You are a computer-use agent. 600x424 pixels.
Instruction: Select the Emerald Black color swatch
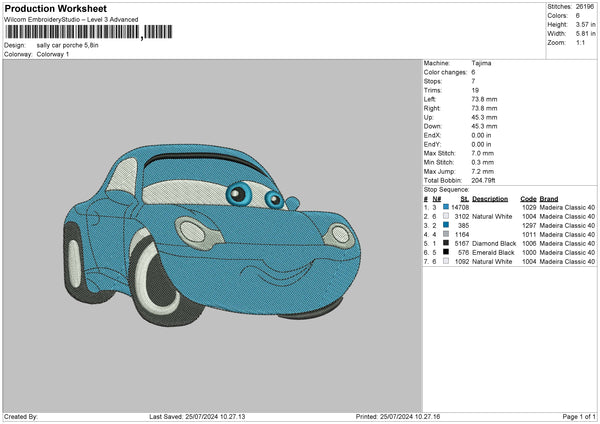(x=445, y=252)
